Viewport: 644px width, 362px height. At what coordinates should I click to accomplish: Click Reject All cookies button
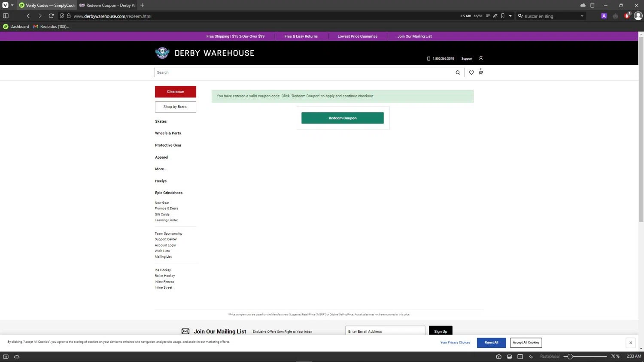[491, 342]
